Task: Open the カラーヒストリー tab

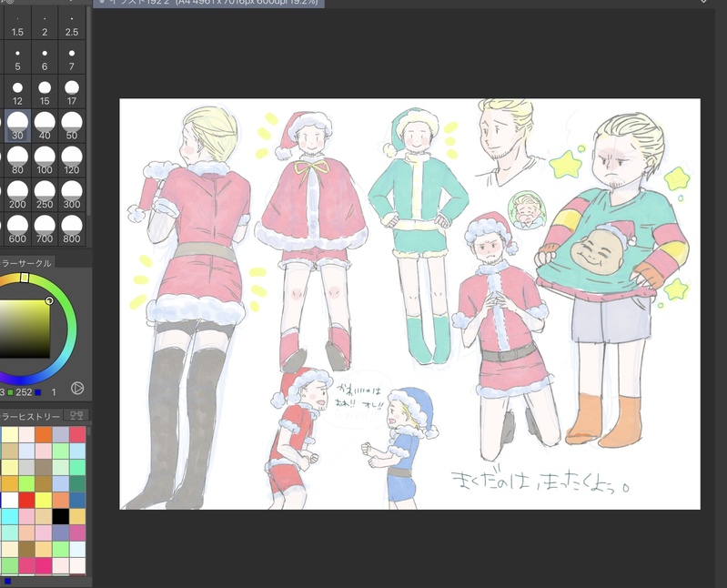Action: pyautogui.click(x=30, y=416)
